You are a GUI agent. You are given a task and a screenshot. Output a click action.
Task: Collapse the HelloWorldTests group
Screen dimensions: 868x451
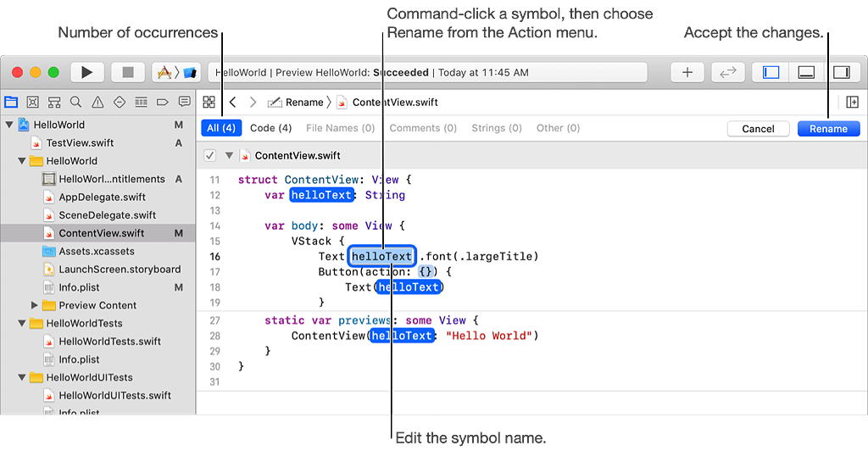pyautogui.click(x=21, y=323)
